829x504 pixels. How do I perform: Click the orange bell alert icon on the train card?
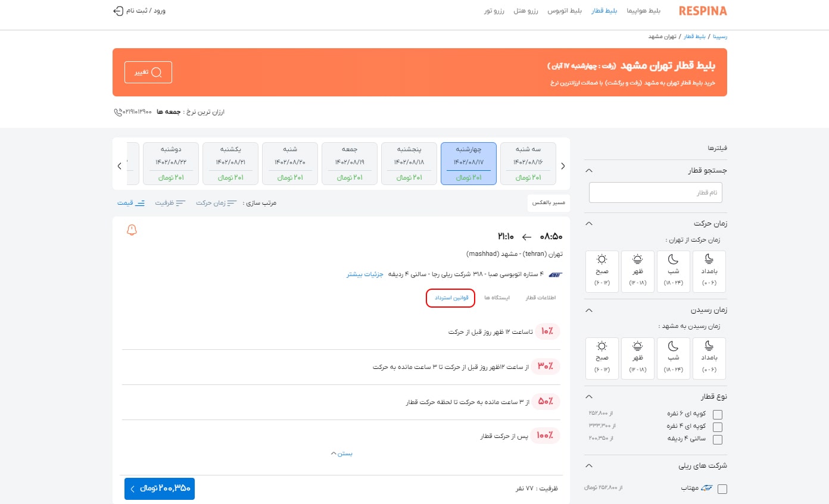pyautogui.click(x=132, y=230)
